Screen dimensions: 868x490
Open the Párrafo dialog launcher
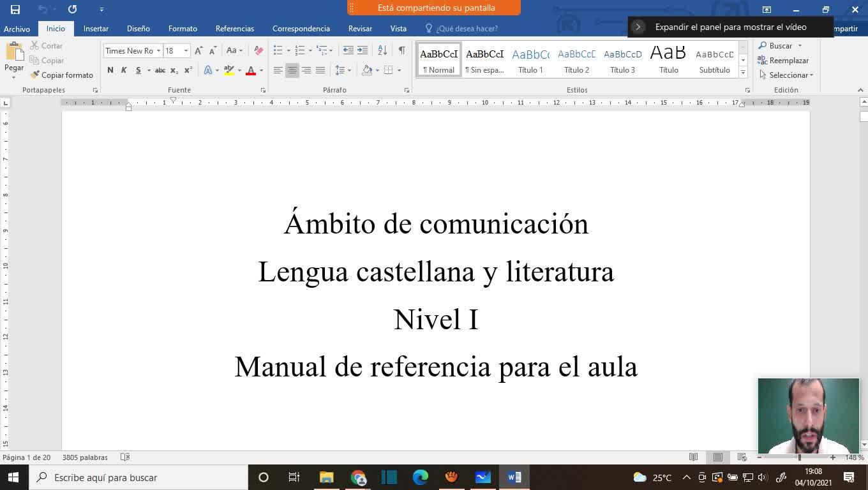point(407,91)
